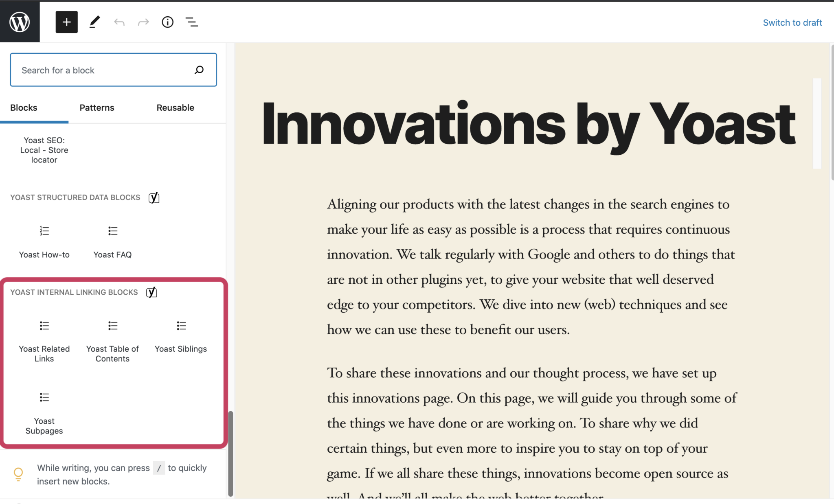Viewport: 834px width, 504px height.
Task: Open the block inserter
Action: [x=66, y=22]
